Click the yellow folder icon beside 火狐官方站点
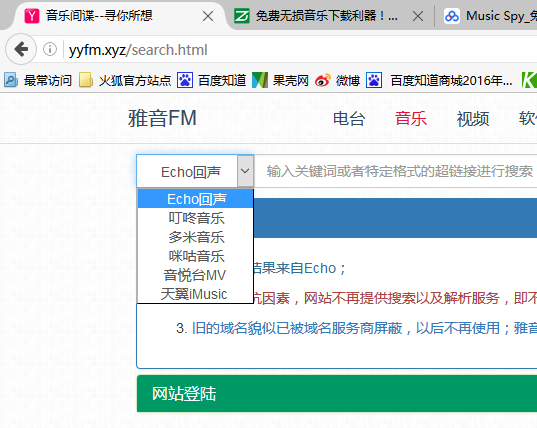 coord(86,80)
